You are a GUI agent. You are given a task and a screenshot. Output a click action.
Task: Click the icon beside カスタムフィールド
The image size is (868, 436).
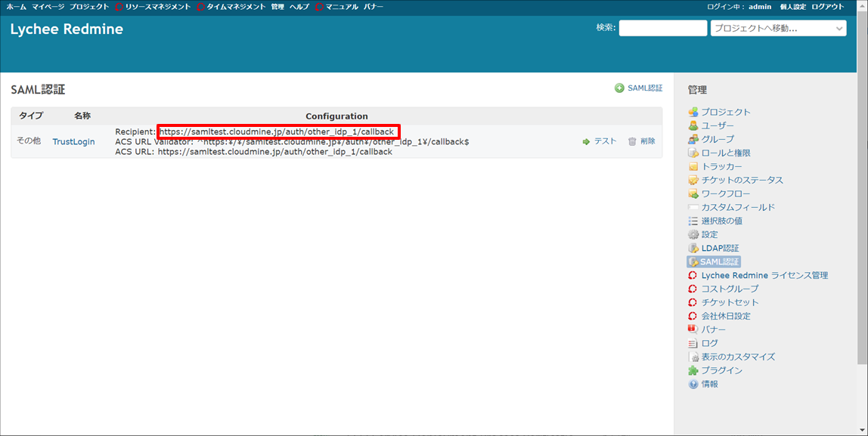pyautogui.click(x=693, y=208)
